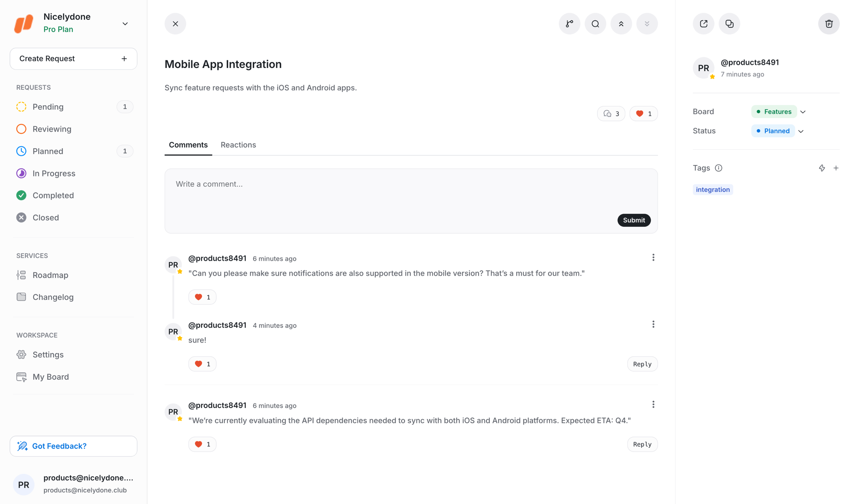Viewport: 857px width, 504px height.
Task: Go to next request with double-down chevron
Action: point(647,24)
